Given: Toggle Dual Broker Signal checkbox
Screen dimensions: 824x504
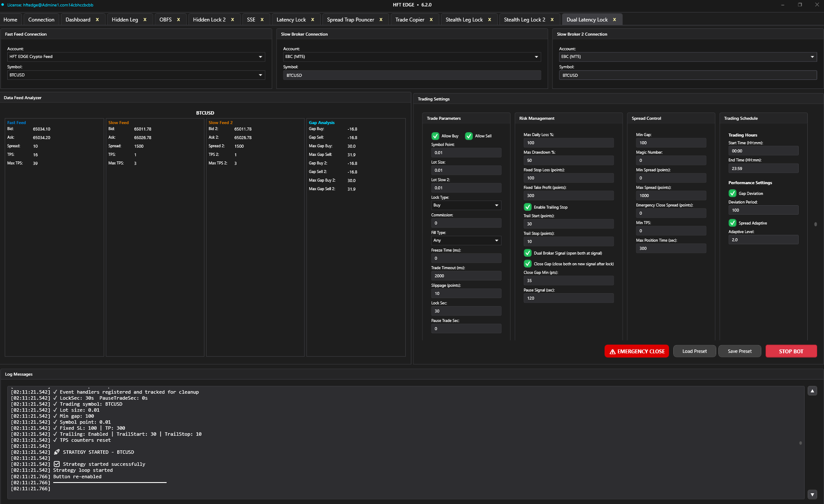Looking at the screenshot, I should click(x=527, y=253).
